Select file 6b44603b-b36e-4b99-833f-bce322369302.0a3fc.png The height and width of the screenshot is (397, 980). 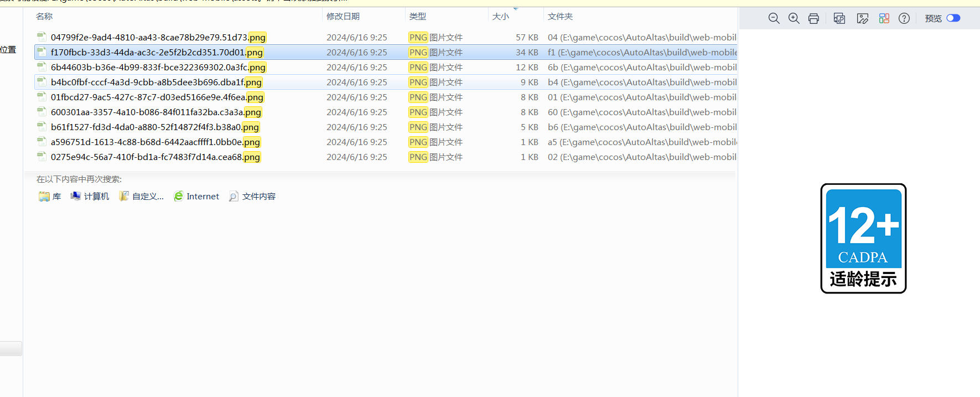(158, 67)
